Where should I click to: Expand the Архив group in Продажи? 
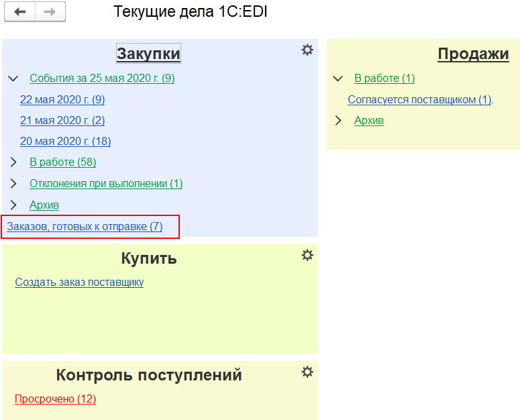338,120
